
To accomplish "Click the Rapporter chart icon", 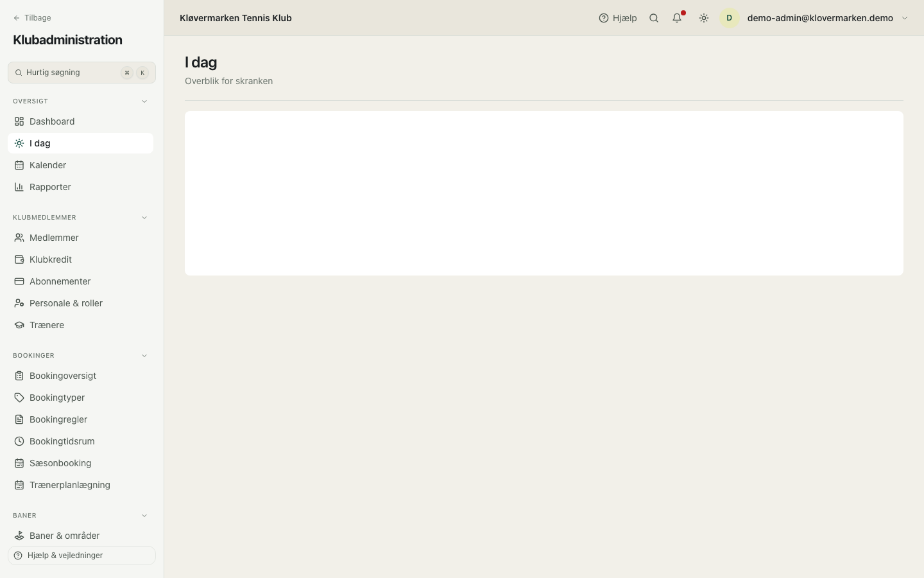I will click(x=19, y=187).
